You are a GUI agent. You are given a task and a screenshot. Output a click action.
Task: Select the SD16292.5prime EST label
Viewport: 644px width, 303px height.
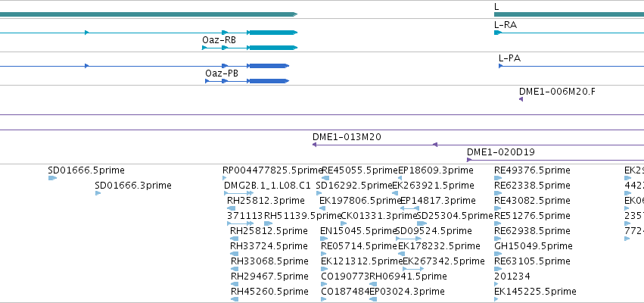point(354,186)
